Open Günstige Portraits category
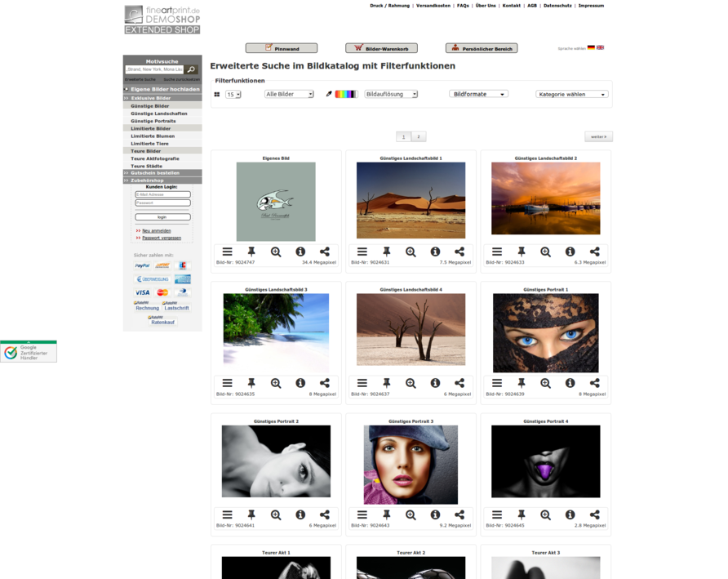 point(153,121)
